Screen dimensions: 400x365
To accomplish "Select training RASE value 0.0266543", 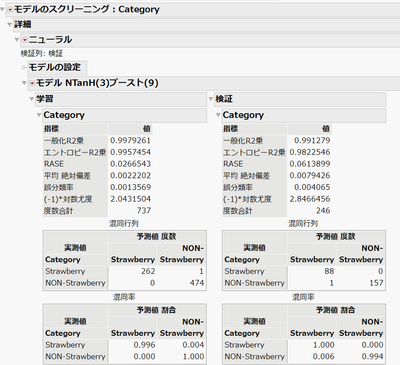I will (x=130, y=164).
